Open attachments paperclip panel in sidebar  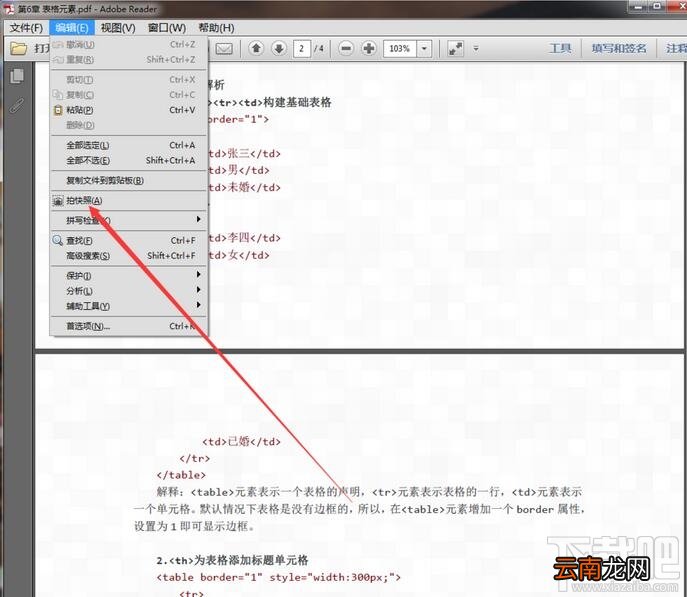(17, 106)
